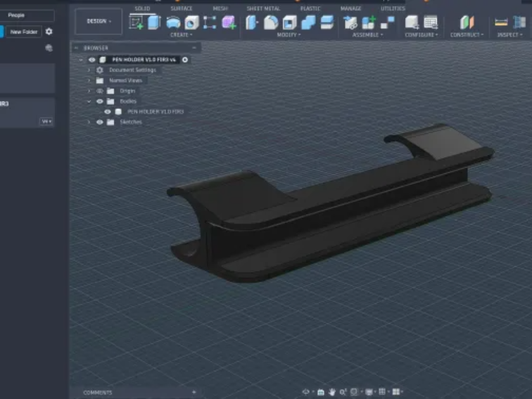Select the Measure tool in Inspect

point(501,23)
